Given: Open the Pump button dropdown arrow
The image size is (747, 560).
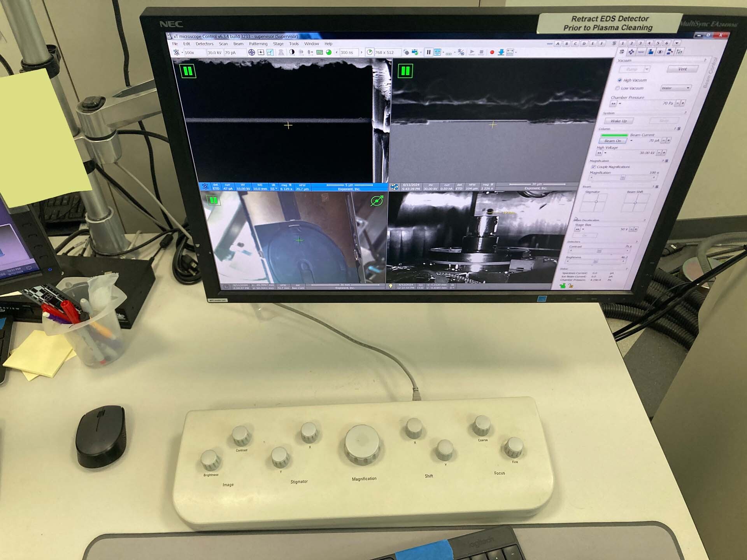Looking at the screenshot, I should (x=647, y=69).
